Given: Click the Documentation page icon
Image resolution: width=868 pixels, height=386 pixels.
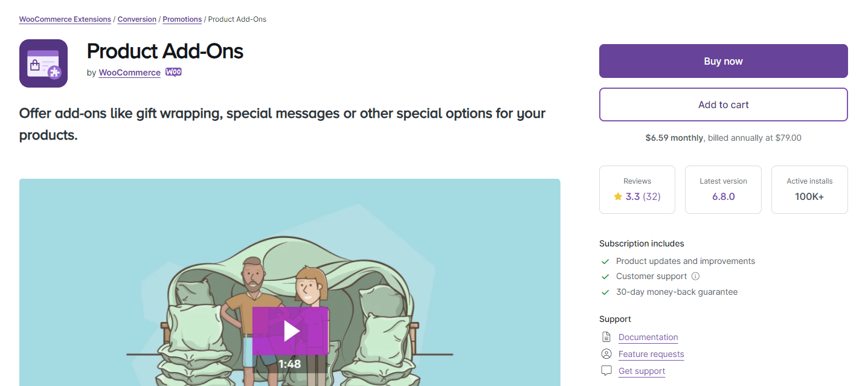Looking at the screenshot, I should pos(606,336).
